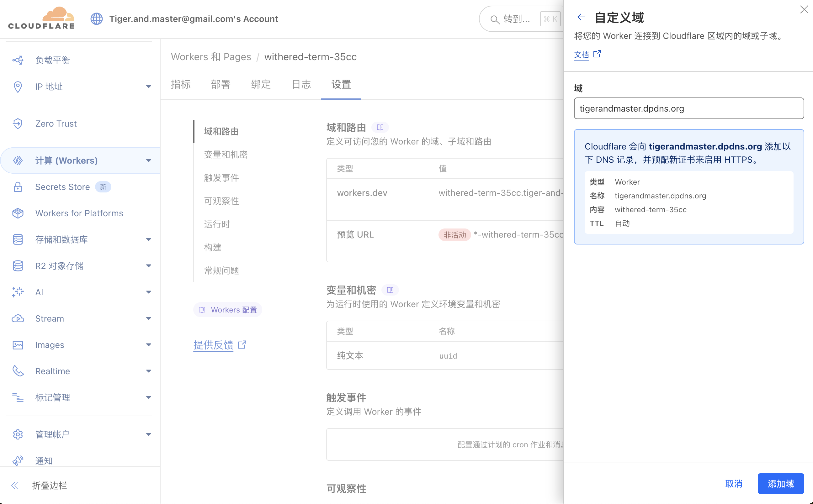Switch to the 部署 tab
Viewport: 813px width, 504px height.
coord(221,84)
